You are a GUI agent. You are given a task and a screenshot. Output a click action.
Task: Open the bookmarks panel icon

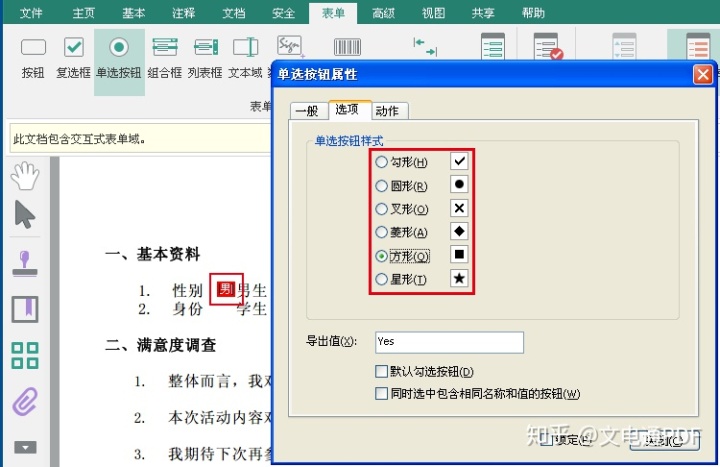click(25, 309)
